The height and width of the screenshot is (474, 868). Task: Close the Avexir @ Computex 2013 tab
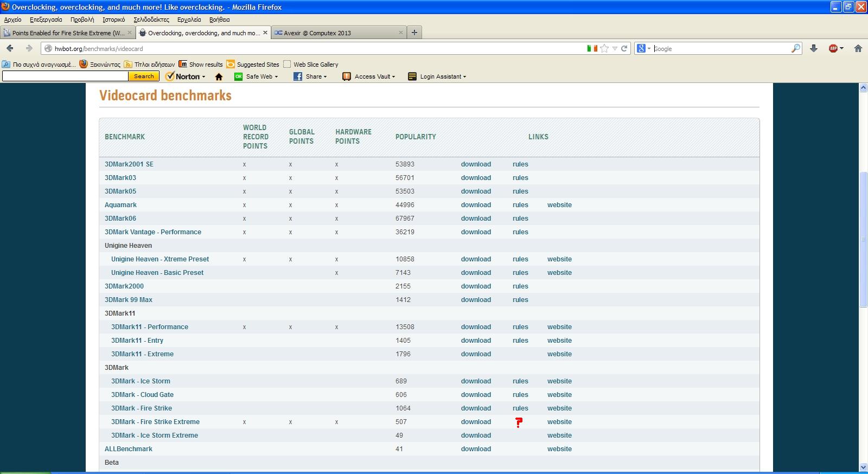click(x=401, y=33)
